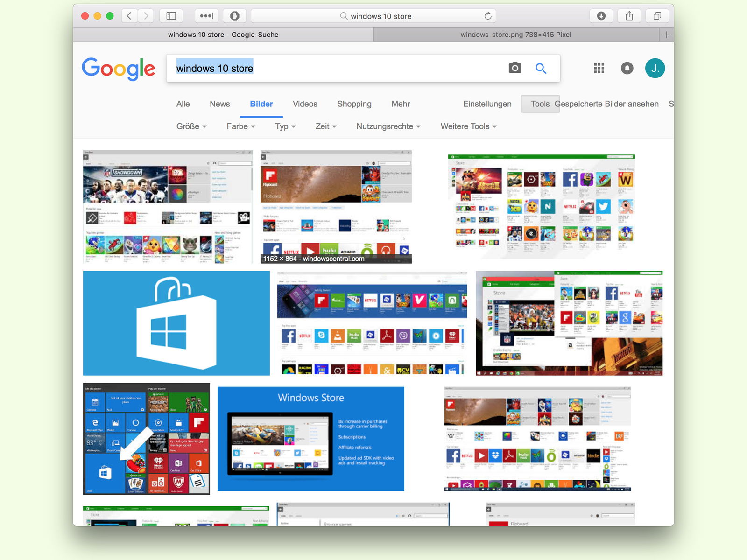This screenshot has width=747, height=560.
Task: Expand the Weitere Tools dropdown
Action: 469,126
